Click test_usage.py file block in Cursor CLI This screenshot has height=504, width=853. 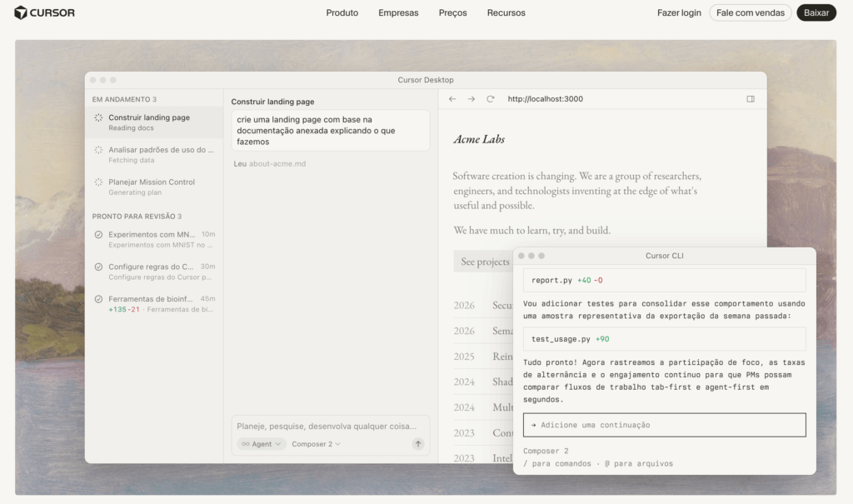[x=664, y=339]
